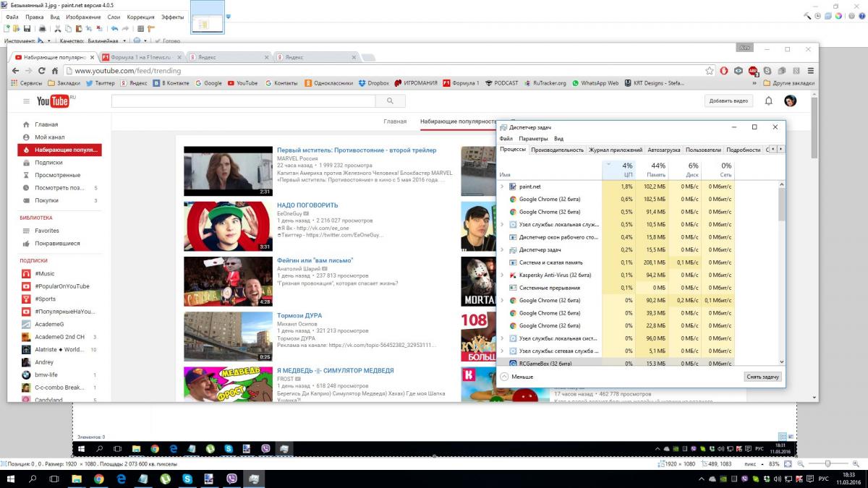Switch to Chrome tab 'Формула 1 на F1news.ru'
868x488 pixels.
click(x=141, y=57)
